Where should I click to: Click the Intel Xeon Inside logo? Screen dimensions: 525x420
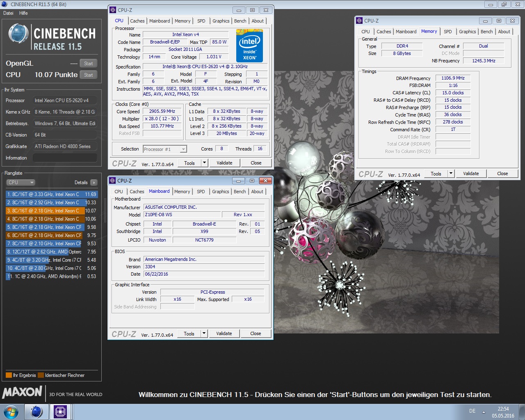[249, 46]
